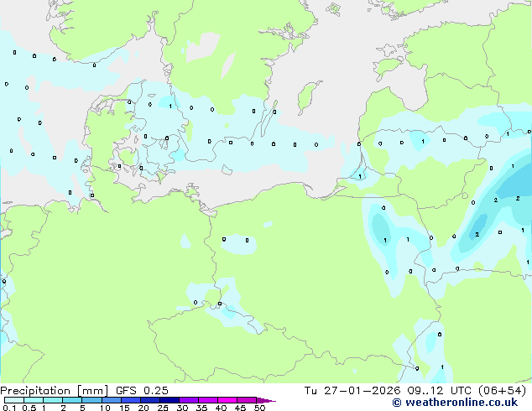Click the legend label '40'

(221, 408)
